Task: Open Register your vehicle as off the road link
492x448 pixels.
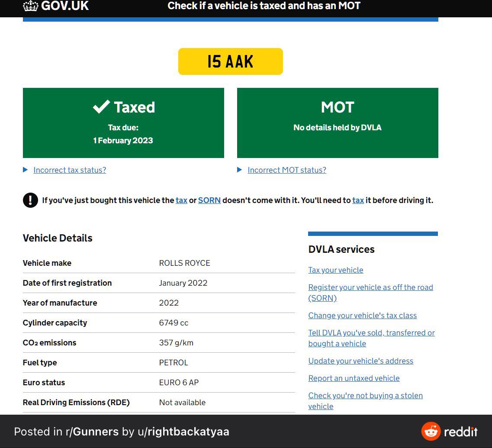Action: 370,293
